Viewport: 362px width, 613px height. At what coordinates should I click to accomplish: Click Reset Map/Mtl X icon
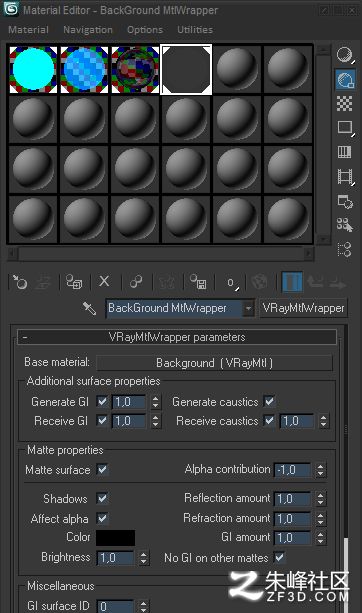[104, 281]
